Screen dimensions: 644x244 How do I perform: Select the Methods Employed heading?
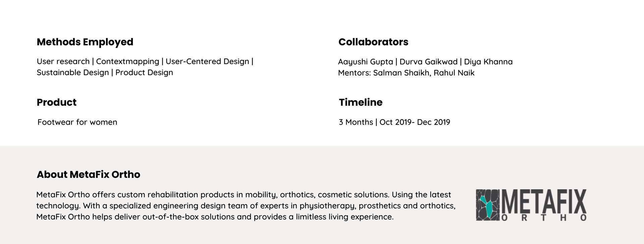(x=85, y=42)
